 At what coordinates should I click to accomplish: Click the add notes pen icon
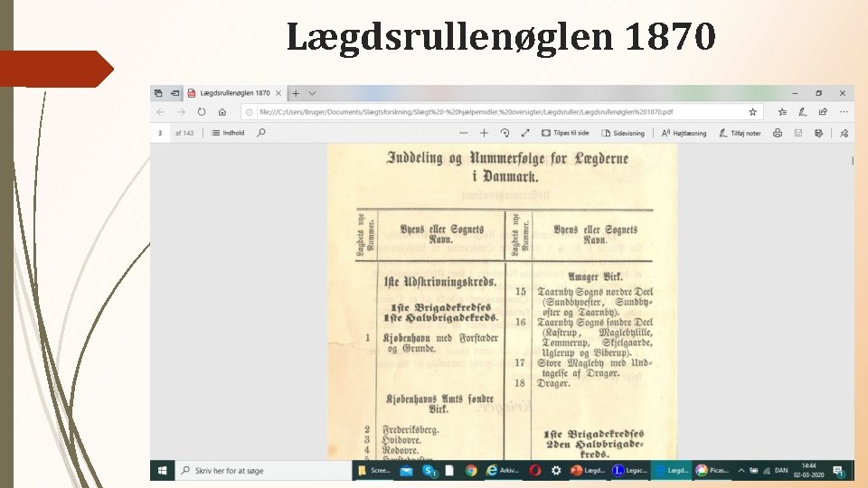pos(803,112)
